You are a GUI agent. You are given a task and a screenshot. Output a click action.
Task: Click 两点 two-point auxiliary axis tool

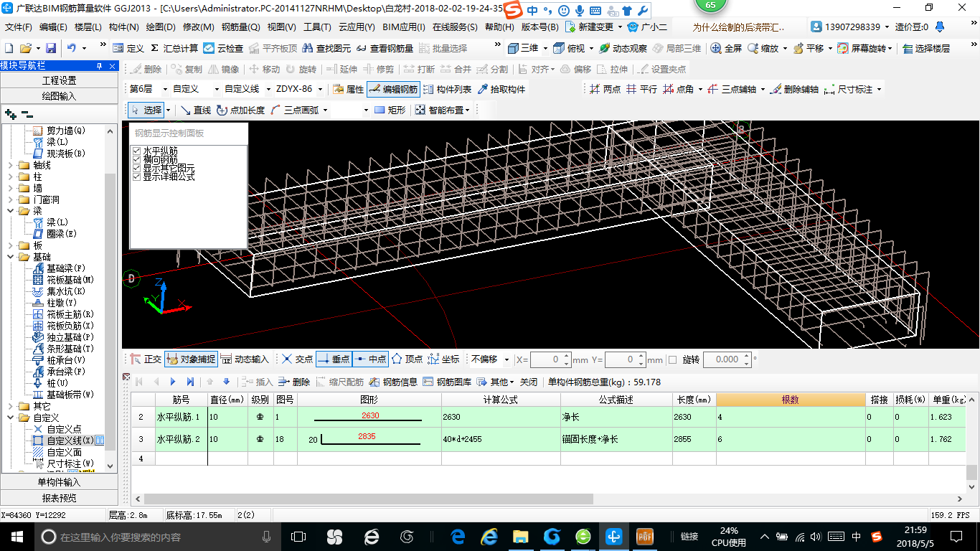point(605,89)
